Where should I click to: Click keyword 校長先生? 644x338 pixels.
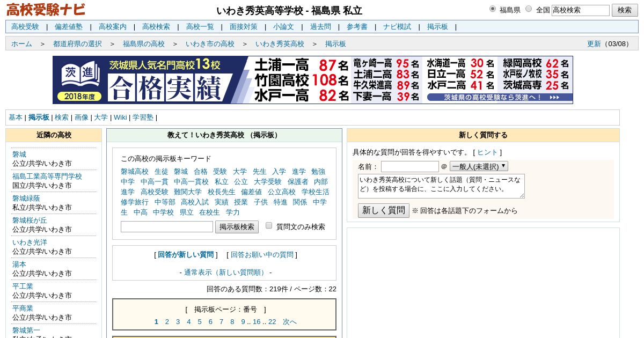click(x=222, y=192)
